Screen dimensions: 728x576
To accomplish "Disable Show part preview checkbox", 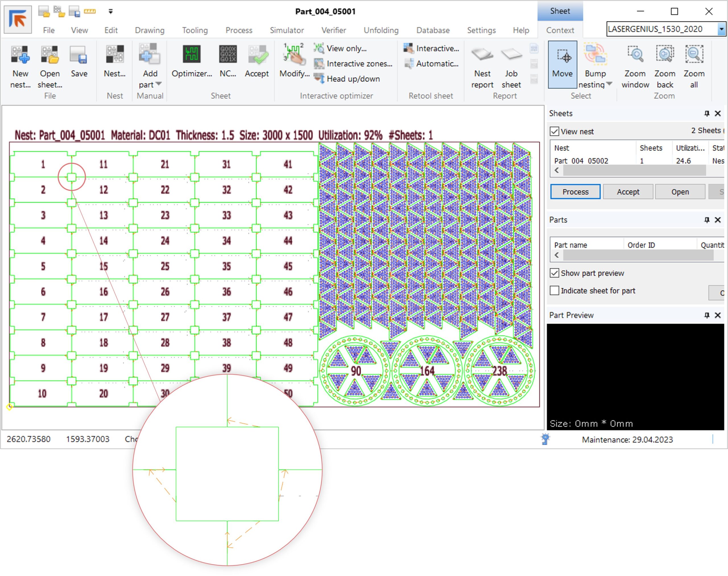I will pyautogui.click(x=554, y=273).
